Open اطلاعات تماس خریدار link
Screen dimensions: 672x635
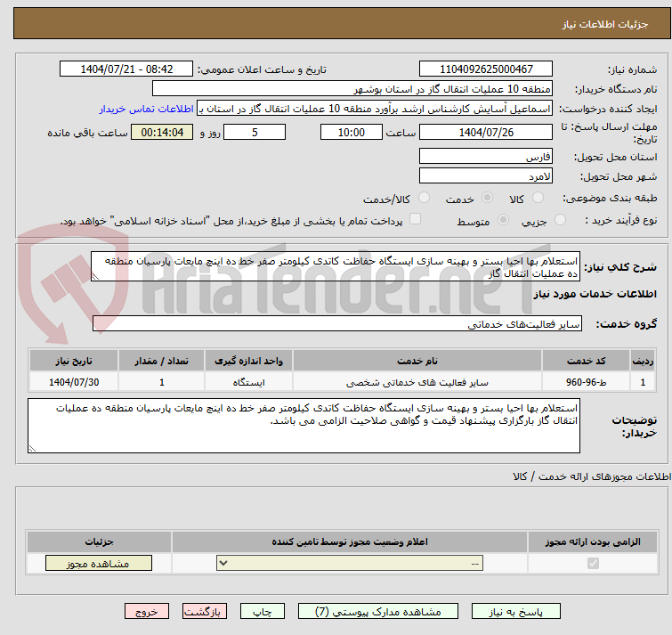tap(147, 109)
